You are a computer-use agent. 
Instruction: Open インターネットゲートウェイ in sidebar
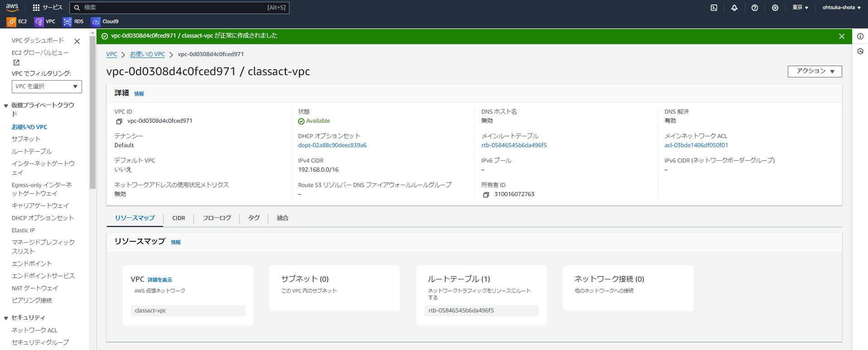pyautogui.click(x=43, y=168)
